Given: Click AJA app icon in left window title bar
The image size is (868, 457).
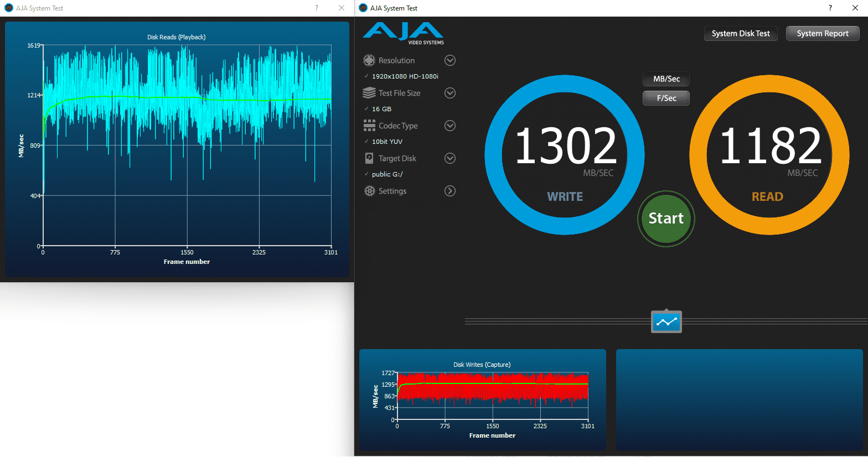Looking at the screenshot, I should pos(9,8).
